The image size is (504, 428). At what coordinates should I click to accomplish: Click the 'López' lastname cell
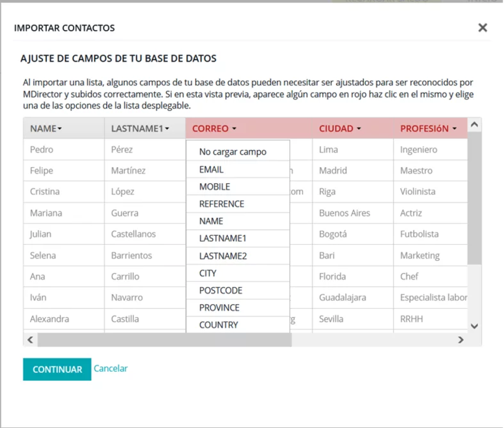[x=145, y=192]
